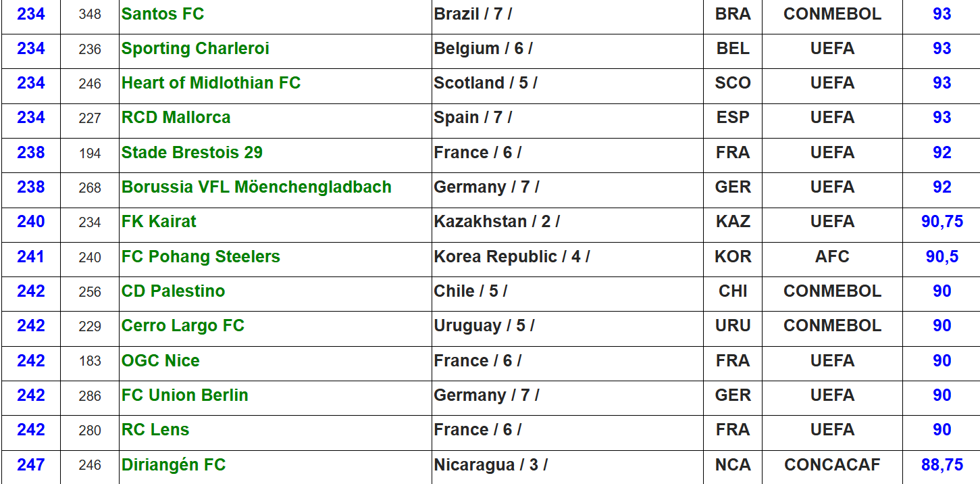980x484 pixels.
Task: Click the CONCACAF confederation cell
Action: tap(832, 465)
